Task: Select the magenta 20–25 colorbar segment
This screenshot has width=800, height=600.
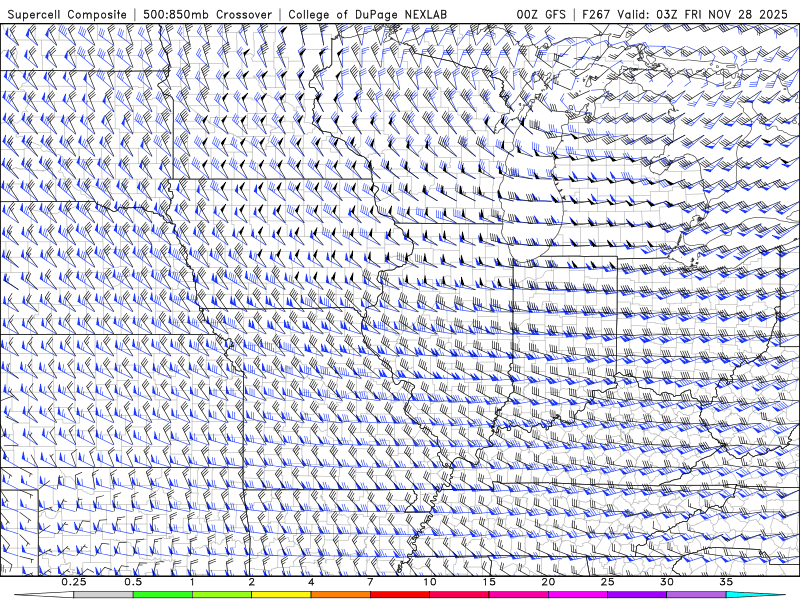Action: coord(578,595)
